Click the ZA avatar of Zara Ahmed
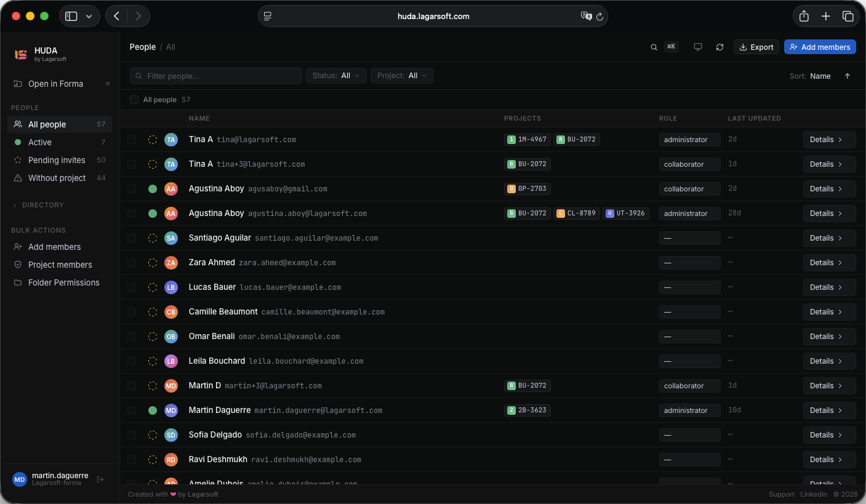The width and height of the screenshot is (866, 504). (x=171, y=263)
